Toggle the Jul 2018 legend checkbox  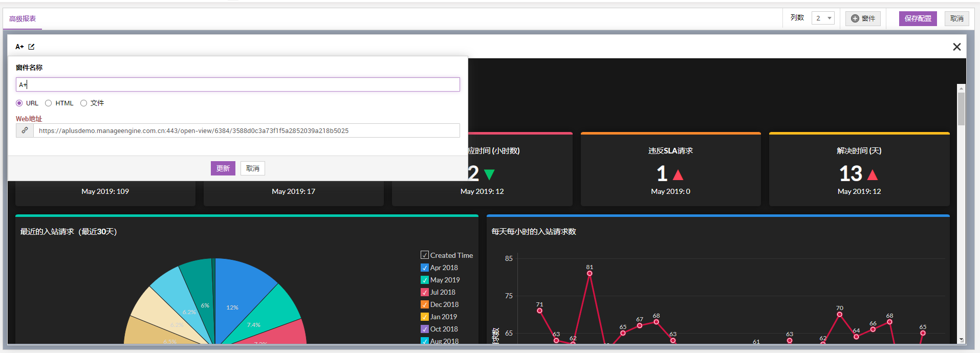(x=424, y=292)
